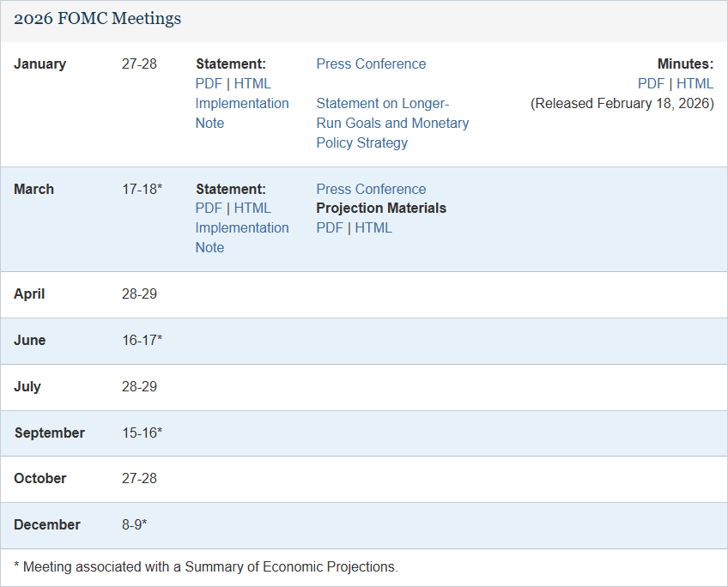Click the January 'Statement:' label
The image size is (728, 587).
(231, 64)
